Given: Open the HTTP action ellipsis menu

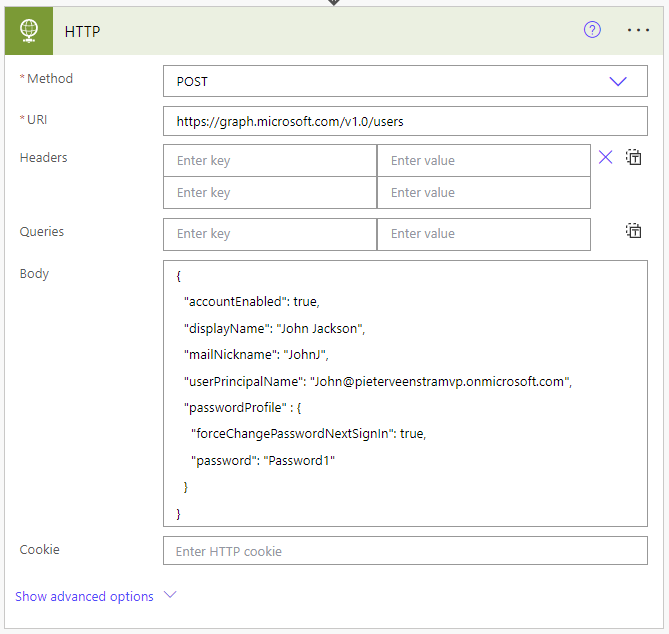Looking at the screenshot, I should [x=638, y=30].
